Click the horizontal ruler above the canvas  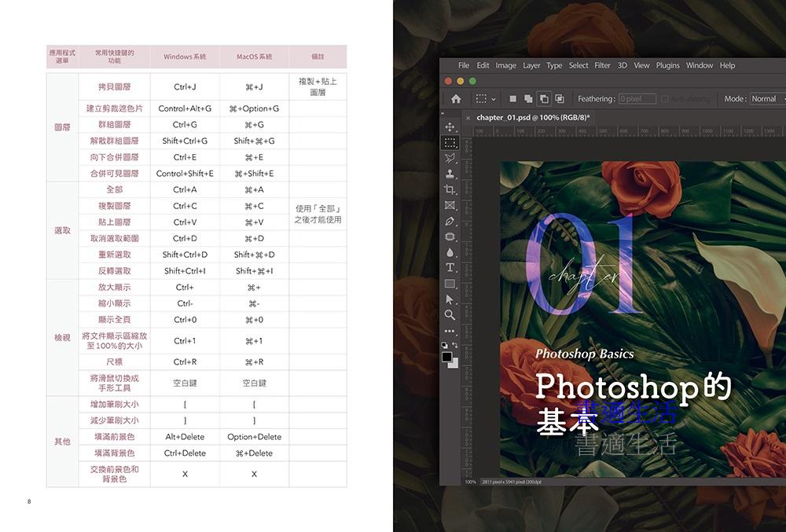(629, 131)
